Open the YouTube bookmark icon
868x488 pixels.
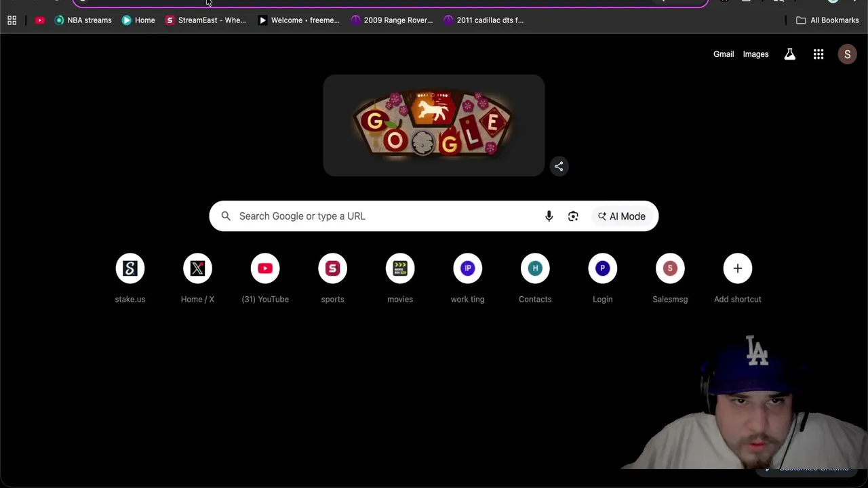click(x=40, y=20)
